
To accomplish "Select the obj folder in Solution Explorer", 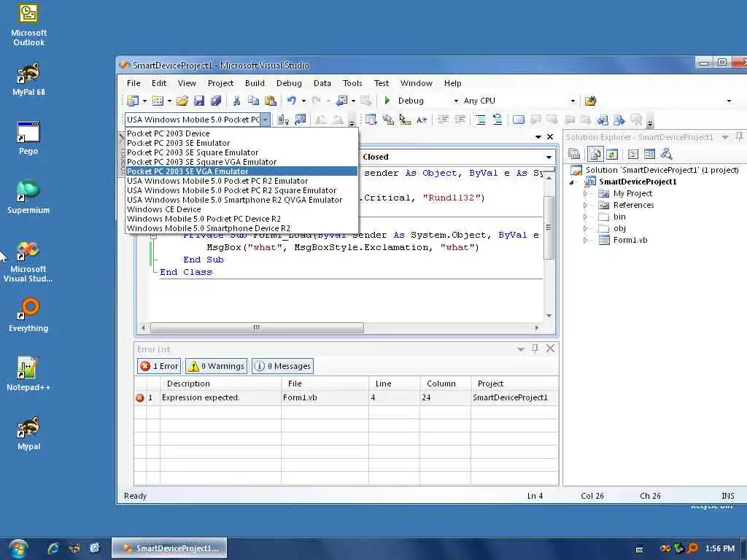I will click(x=619, y=228).
